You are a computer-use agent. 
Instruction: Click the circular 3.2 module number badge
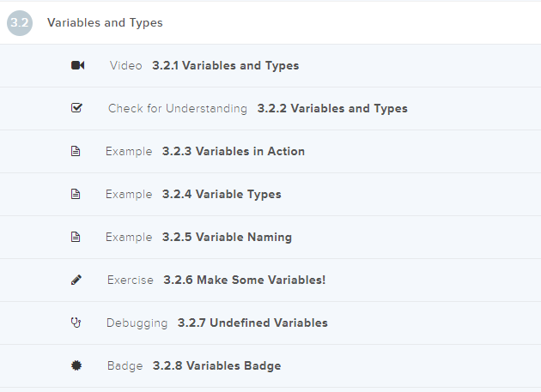pyautogui.click(x=19, y=23)
